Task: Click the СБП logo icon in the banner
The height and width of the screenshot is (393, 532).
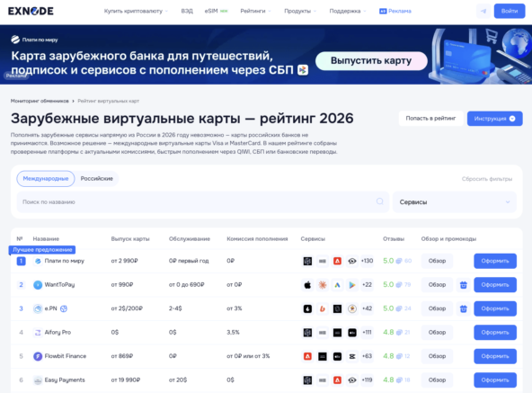Action: click(303, 69)
